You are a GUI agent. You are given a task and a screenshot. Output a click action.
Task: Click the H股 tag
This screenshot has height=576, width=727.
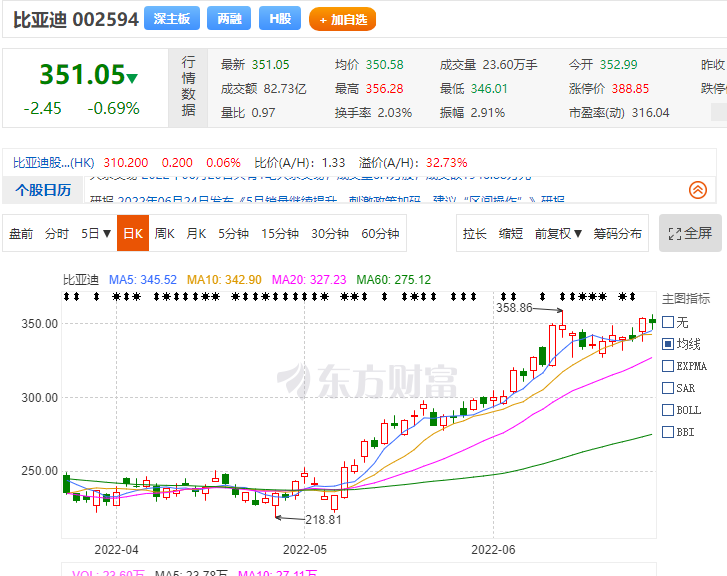279,19
